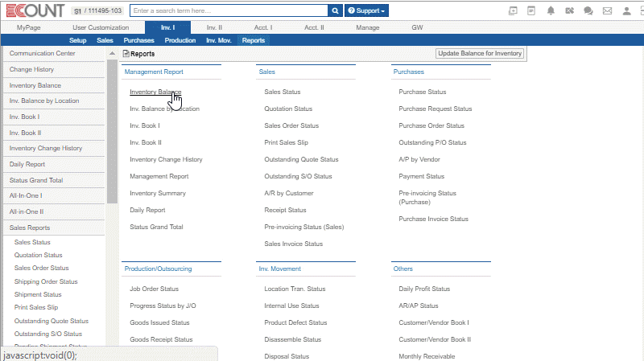
Task: Click Update Balance for Inventory button
Action: [480, 53]
